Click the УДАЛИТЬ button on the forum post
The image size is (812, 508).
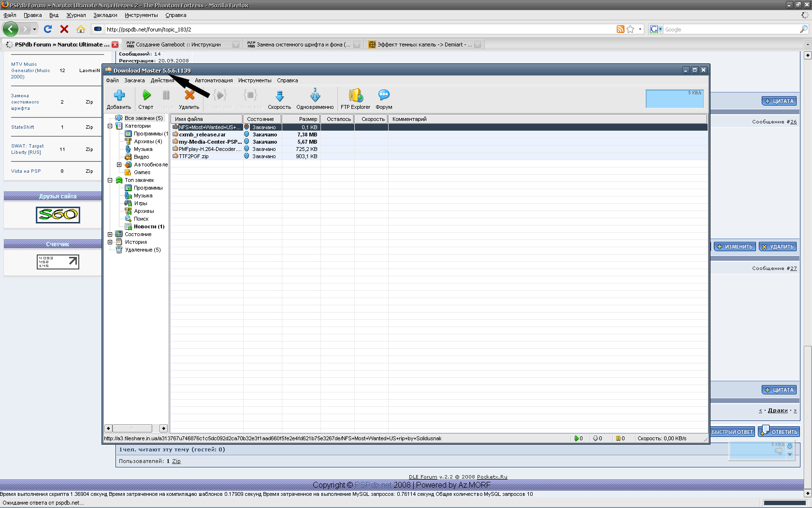[778, 247]
